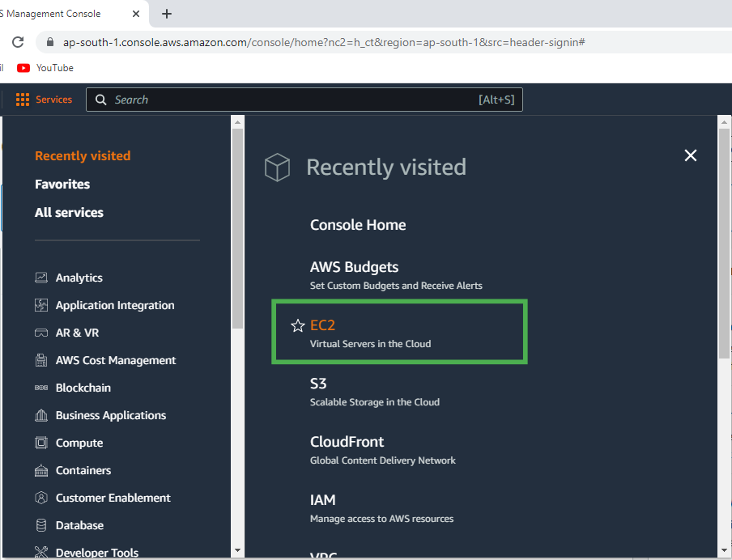Click the AWS console Search field
This screenshot has width=732, height=560.
(304, 100)
